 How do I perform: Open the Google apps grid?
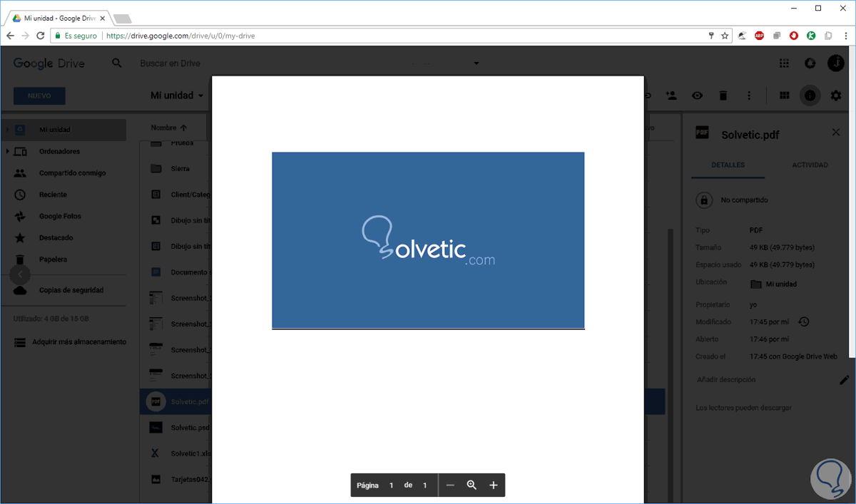coord(784,63)
